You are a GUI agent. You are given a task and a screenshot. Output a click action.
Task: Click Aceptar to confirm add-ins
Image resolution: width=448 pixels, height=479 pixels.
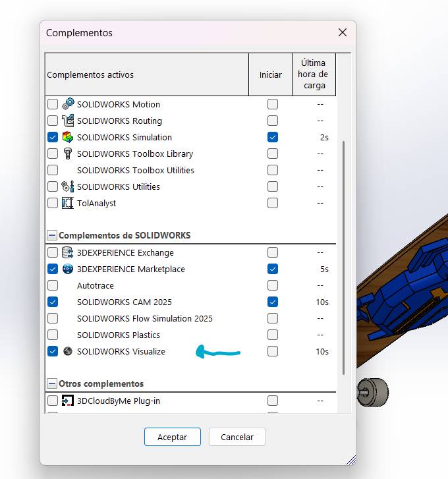173,437
